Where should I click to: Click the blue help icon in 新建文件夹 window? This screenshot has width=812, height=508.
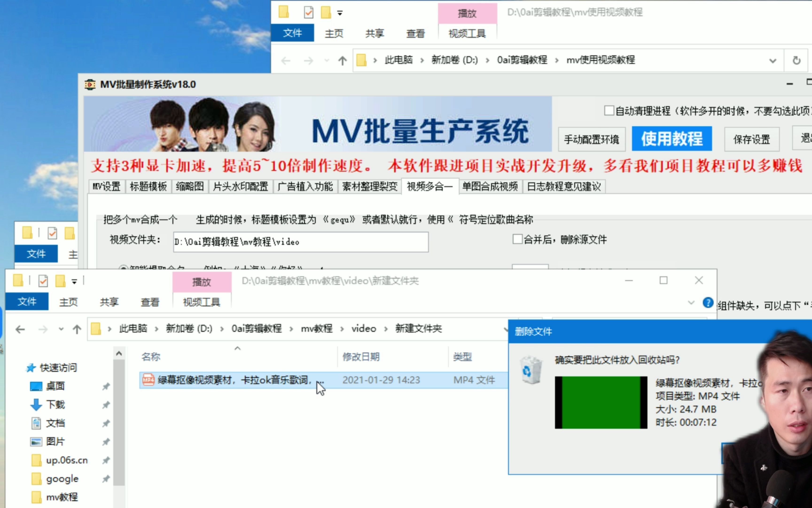tap(708, 302)
